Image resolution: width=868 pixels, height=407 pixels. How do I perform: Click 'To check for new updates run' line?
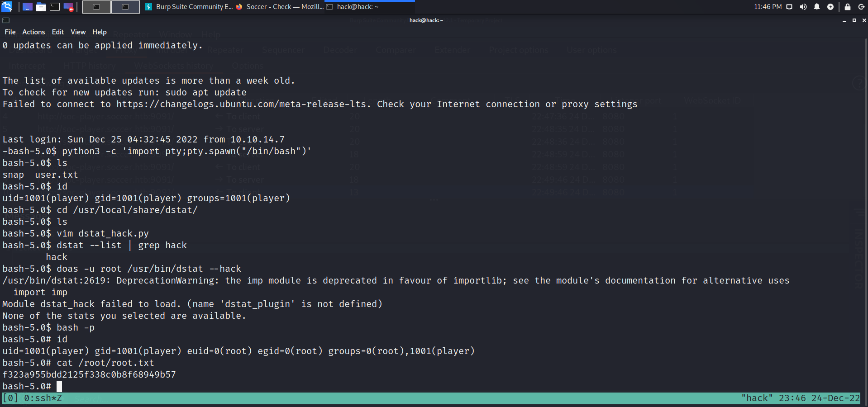(x=124, y=92)
